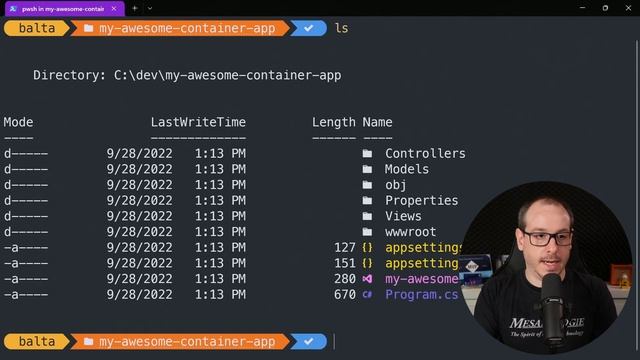
Task: Click the 'Program.cs' file name
Action: (x=422, y=295)
